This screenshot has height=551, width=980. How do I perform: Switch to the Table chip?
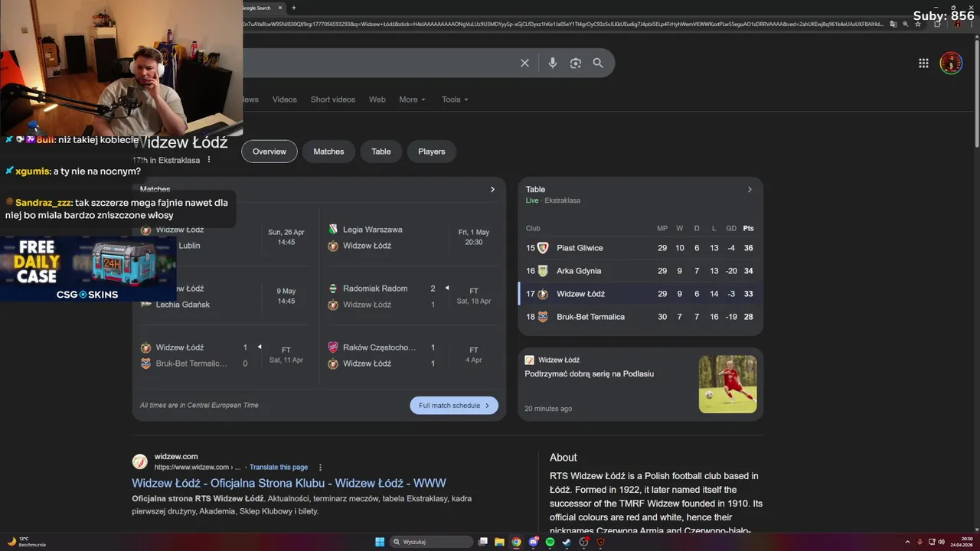pyautogui.click(x=381, y=152)
